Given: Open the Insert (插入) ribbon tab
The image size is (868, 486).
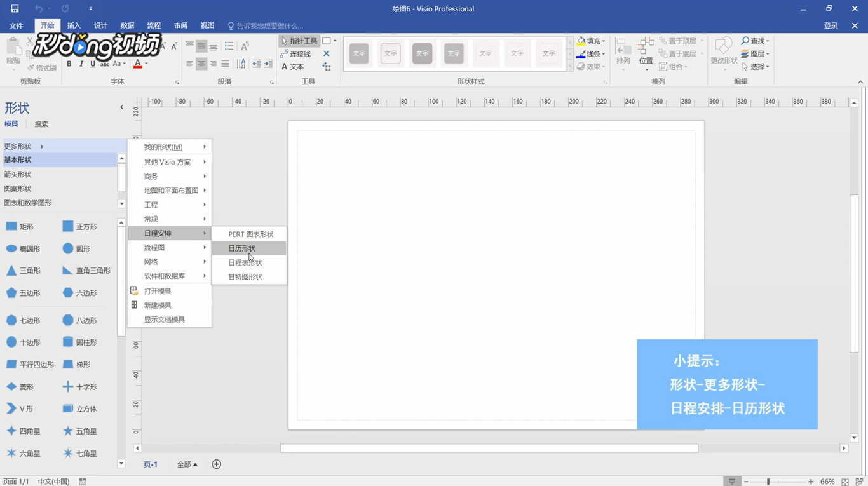Looking at the screenshot, I should point(74,25).
